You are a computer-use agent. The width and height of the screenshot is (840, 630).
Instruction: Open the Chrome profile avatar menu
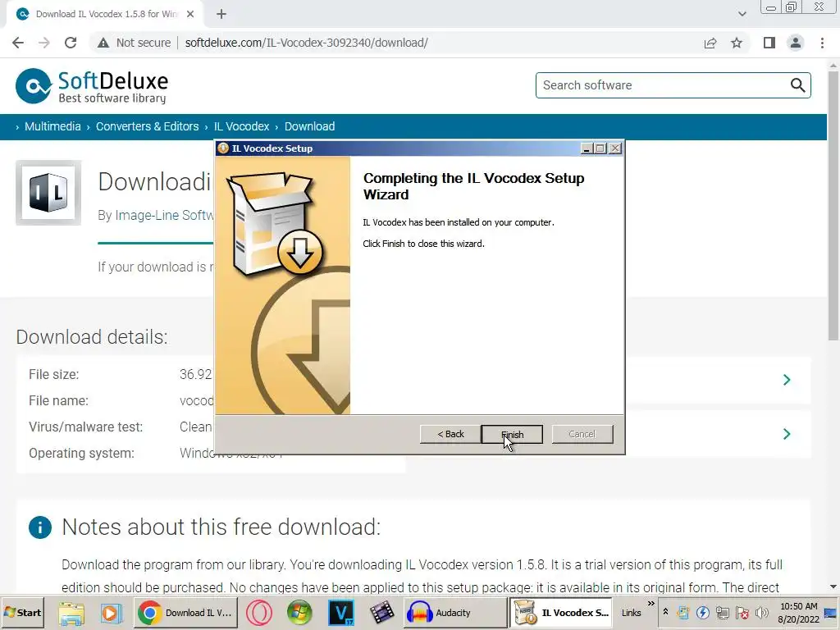(x=796, y=43)
